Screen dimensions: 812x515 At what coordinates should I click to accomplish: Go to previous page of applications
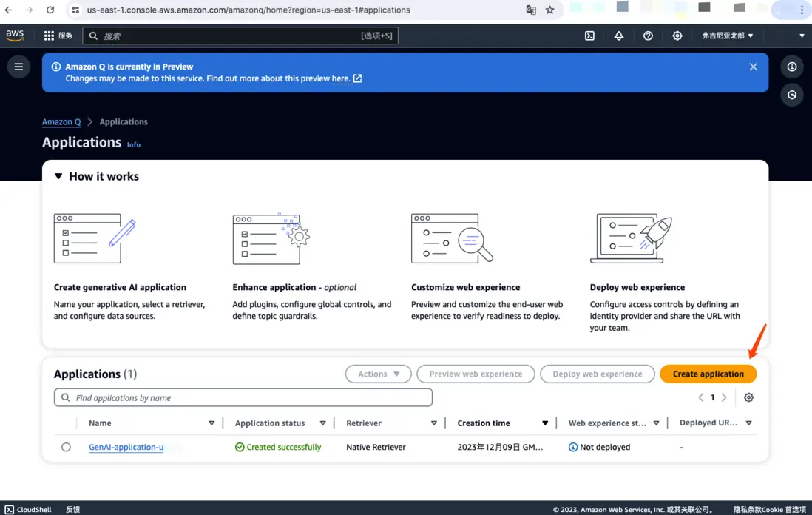coord(700,397)
